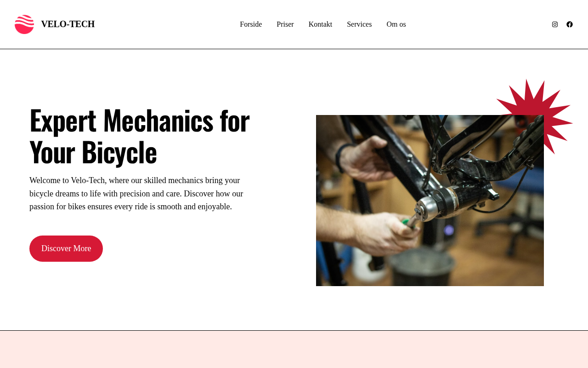
Task: Click the bicycle frame in the workshop photo
Action: coord(459,152)
